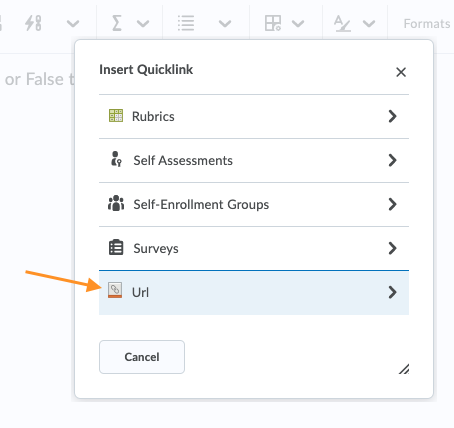Click the Url link icon
Viewport: 454px width, 428px height.
[115, 290]
